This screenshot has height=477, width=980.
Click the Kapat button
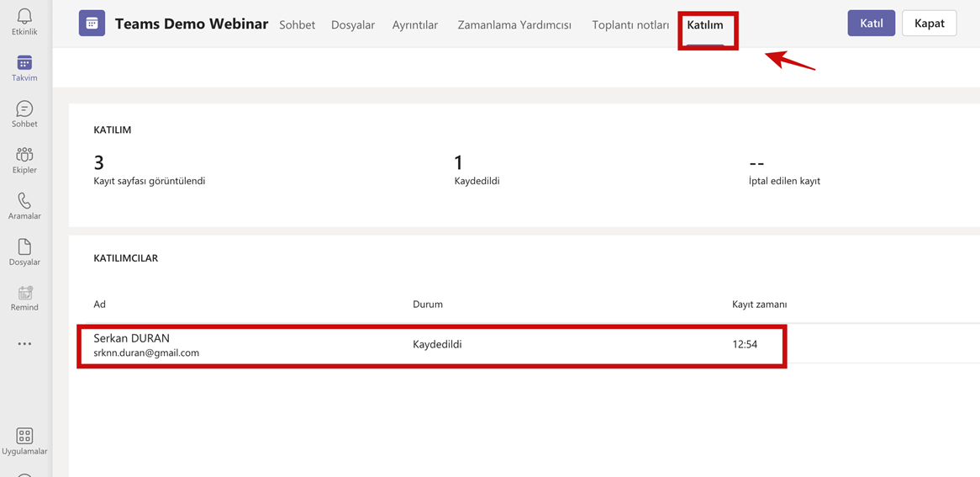(930, 24)
